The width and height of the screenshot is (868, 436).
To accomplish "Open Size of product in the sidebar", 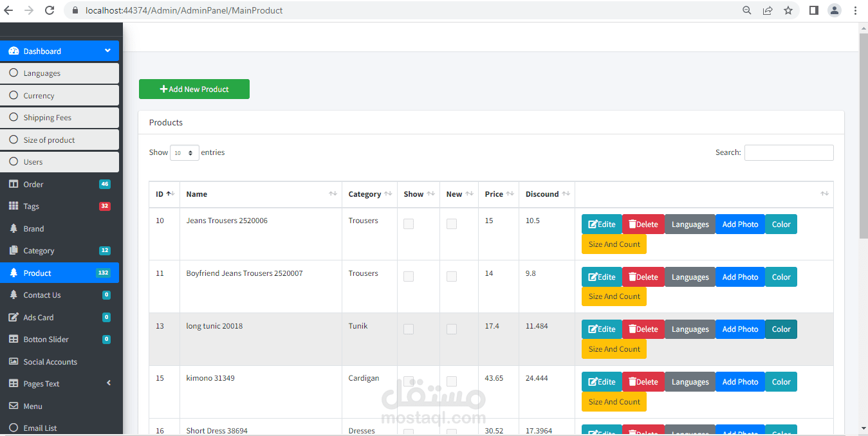I will tap(60, 140).
